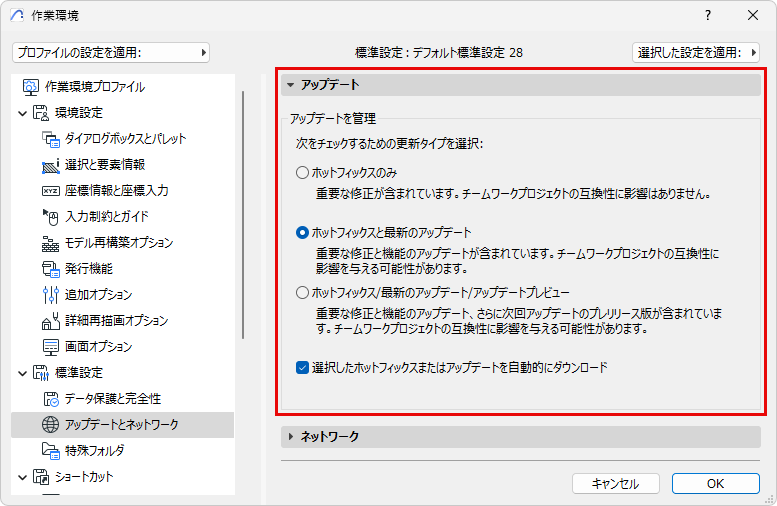Open 選択した設定を適用 dropdown

(696, 53)
